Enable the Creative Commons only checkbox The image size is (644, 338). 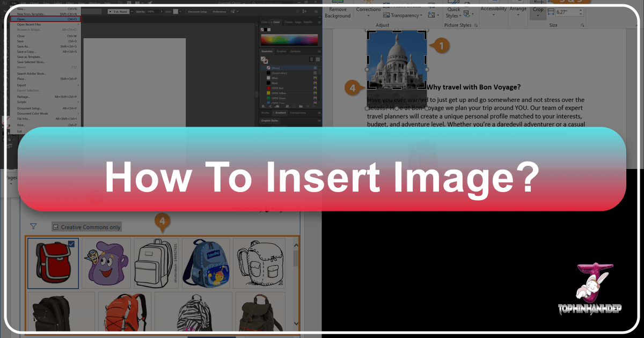[55, 226]
